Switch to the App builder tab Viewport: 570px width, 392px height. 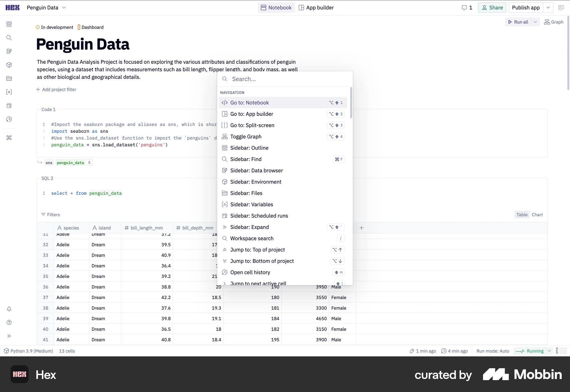[316, 7]
